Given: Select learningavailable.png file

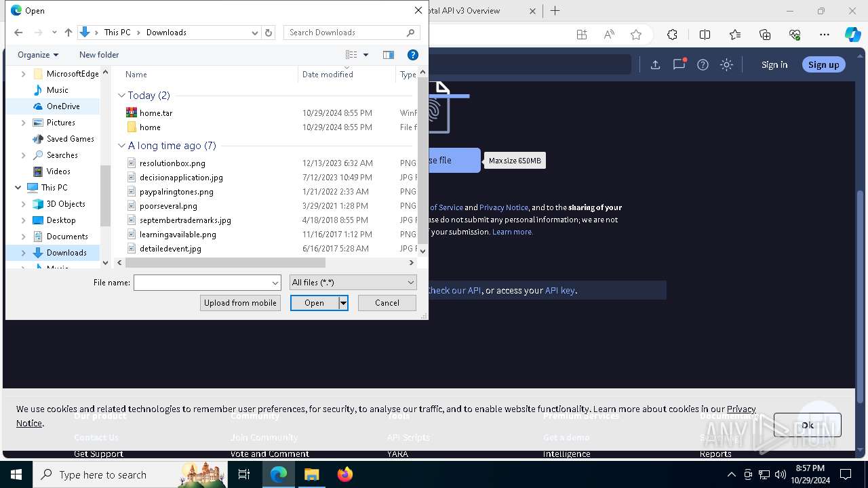Looking at the screenshot, I should (x=178, y=235).
